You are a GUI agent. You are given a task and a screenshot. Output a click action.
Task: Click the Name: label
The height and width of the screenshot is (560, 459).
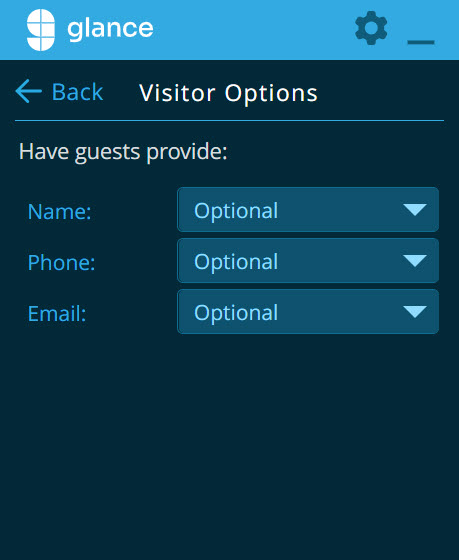tap(59, 211)
